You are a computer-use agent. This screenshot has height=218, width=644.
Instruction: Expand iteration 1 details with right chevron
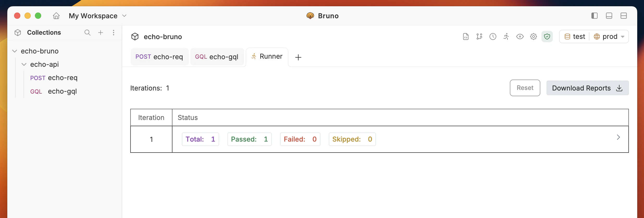(618, 137)
